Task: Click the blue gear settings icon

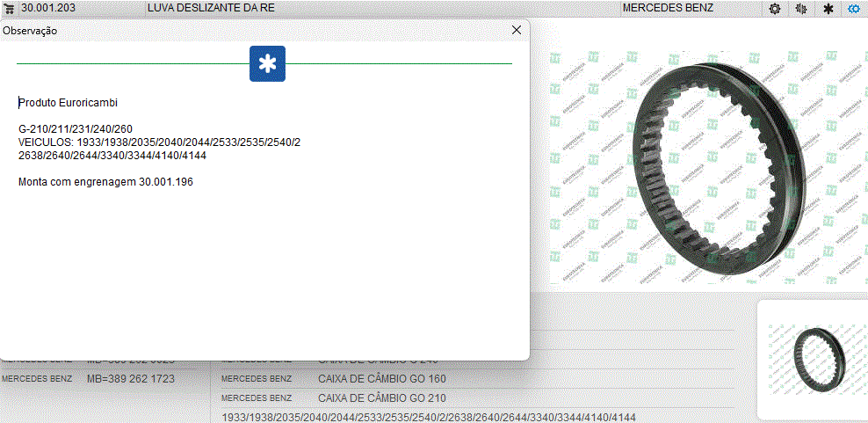Action: tap(854, 9)
